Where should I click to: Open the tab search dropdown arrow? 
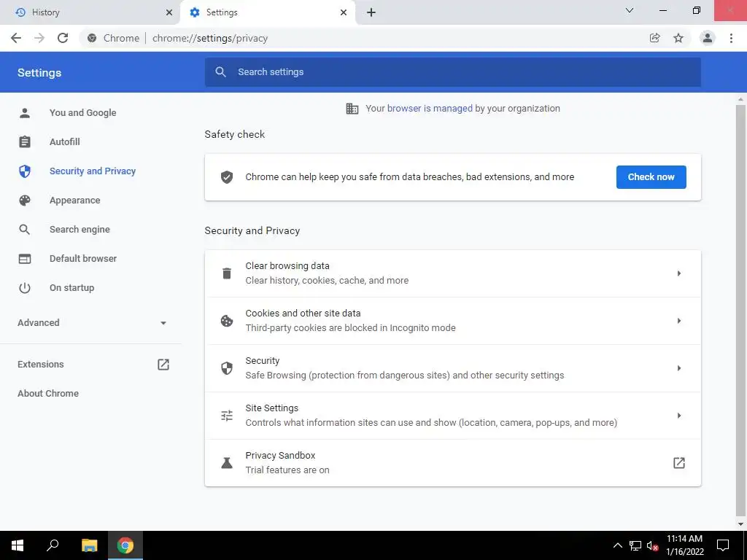click(630, 10)
